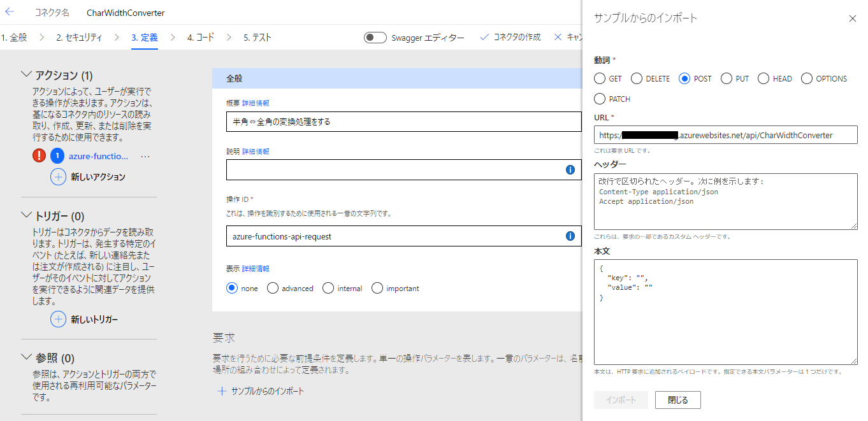This screenshot has height=421, width=868.
Task: Click into the URL input field
Action: (x=725, y=135)
